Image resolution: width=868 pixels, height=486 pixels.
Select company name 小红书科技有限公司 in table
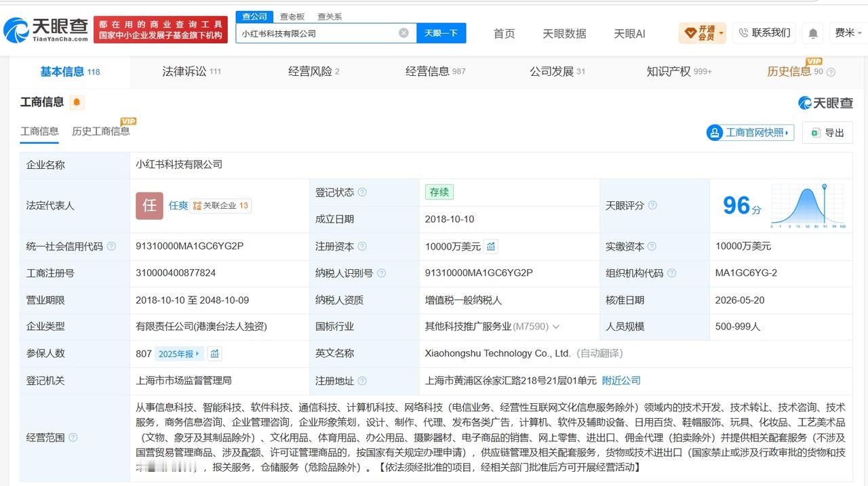(179, 165)
